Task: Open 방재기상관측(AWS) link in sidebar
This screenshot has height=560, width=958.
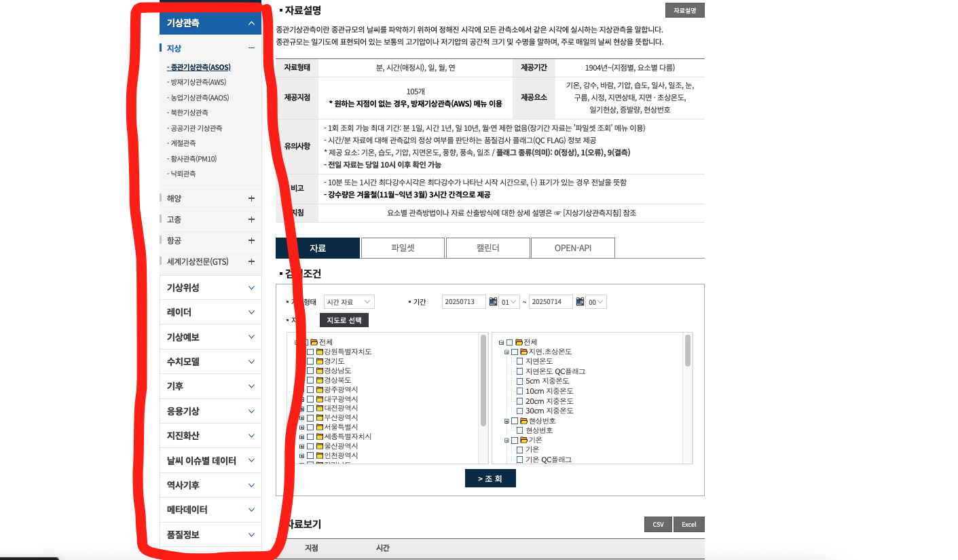Action: 198,82
